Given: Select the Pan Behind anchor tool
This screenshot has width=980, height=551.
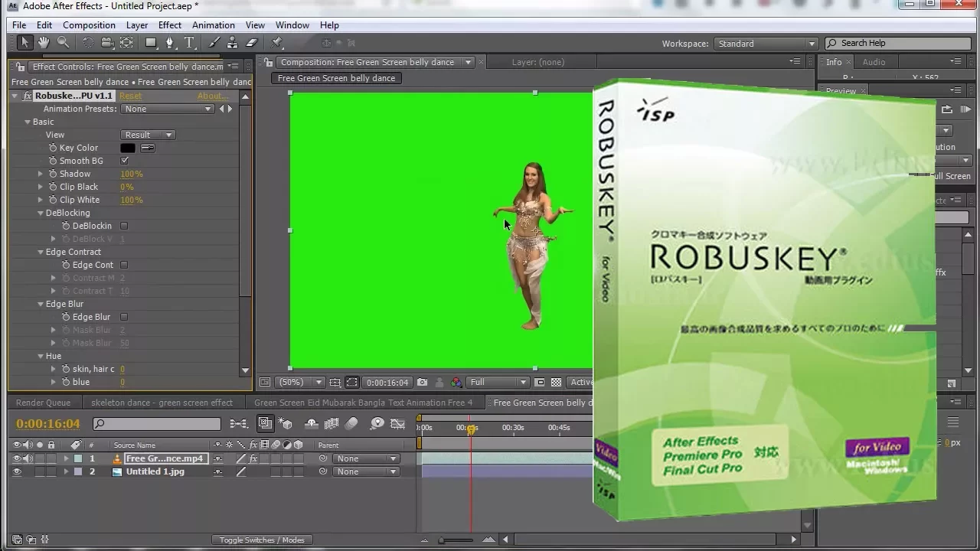Looking at the screenshot, I should click(x=126, y=43).
